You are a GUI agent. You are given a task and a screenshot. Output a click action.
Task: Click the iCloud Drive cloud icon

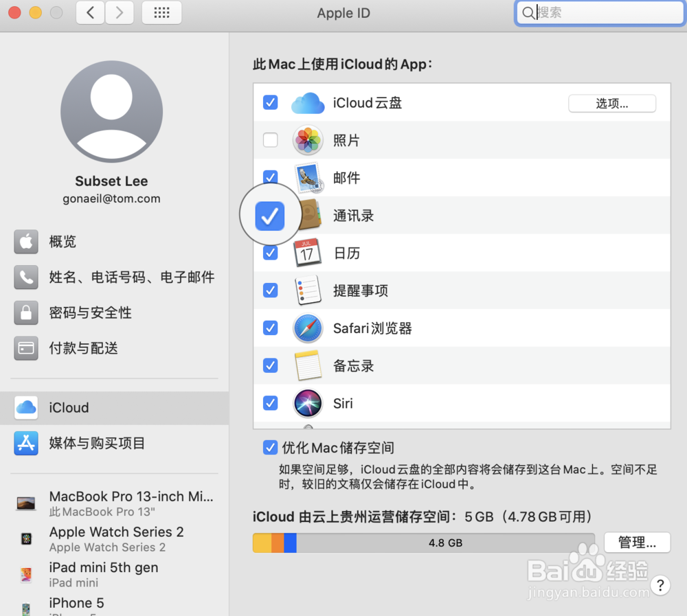click(x=308, y=103)
